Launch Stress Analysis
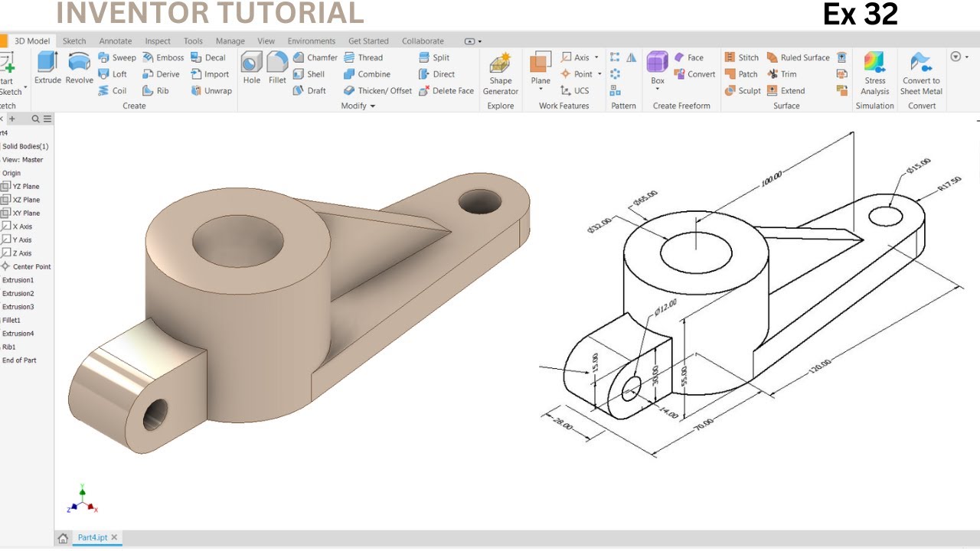 tap(874, 73)
